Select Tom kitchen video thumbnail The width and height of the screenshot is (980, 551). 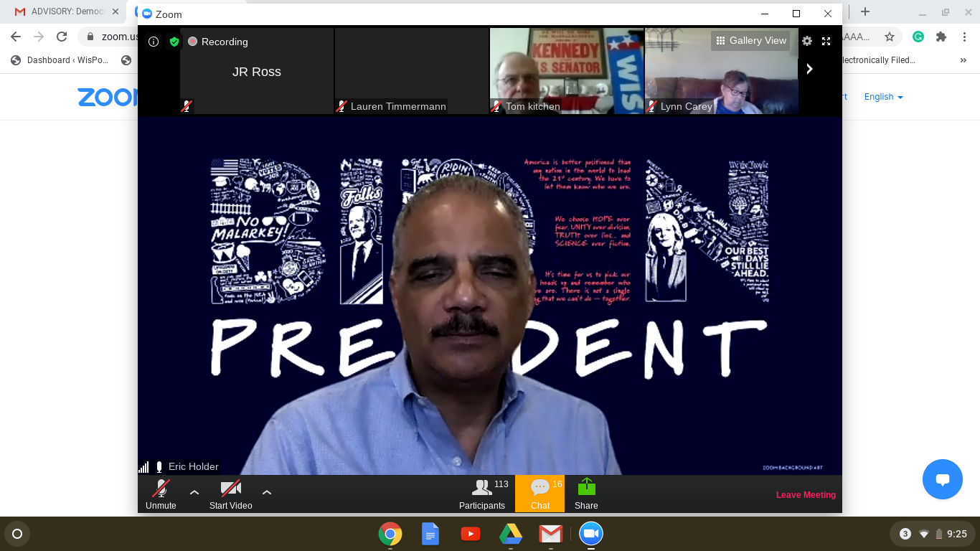[x=567, y=71]
